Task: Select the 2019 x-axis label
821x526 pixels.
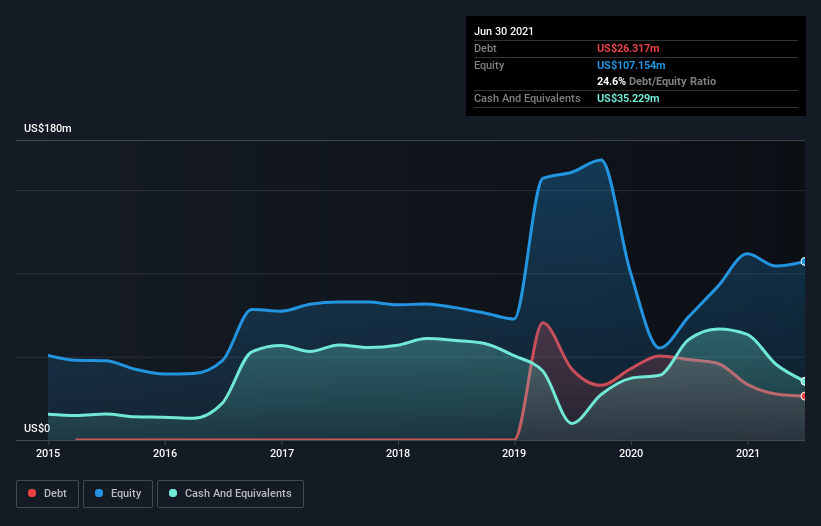Action: pos(514,453)
